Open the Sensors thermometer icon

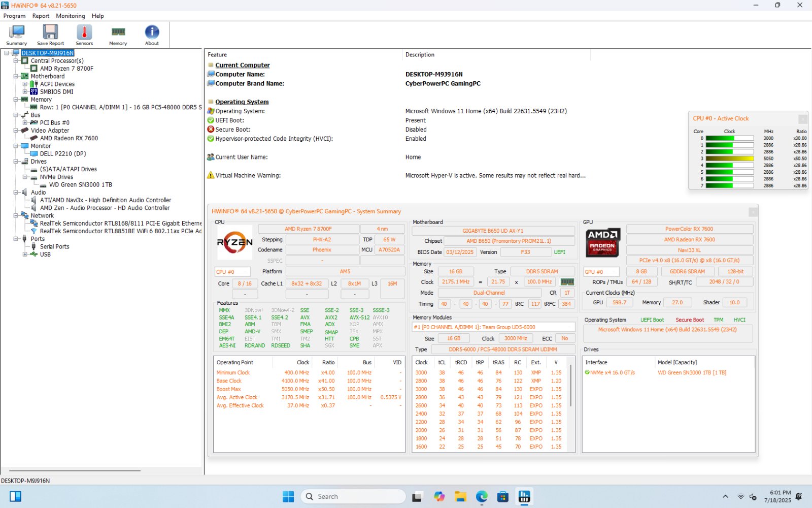pyautogui.click(x=84, y=34)
